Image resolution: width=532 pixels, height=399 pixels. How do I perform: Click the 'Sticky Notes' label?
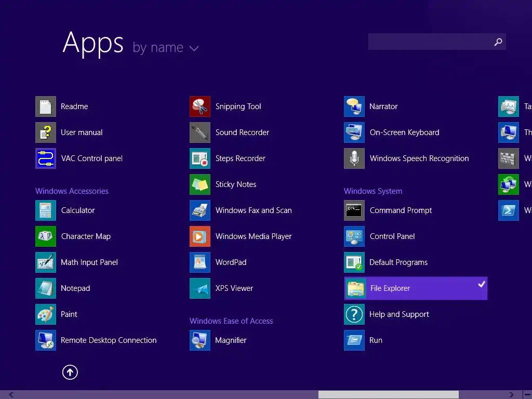(x=236, y=184)
